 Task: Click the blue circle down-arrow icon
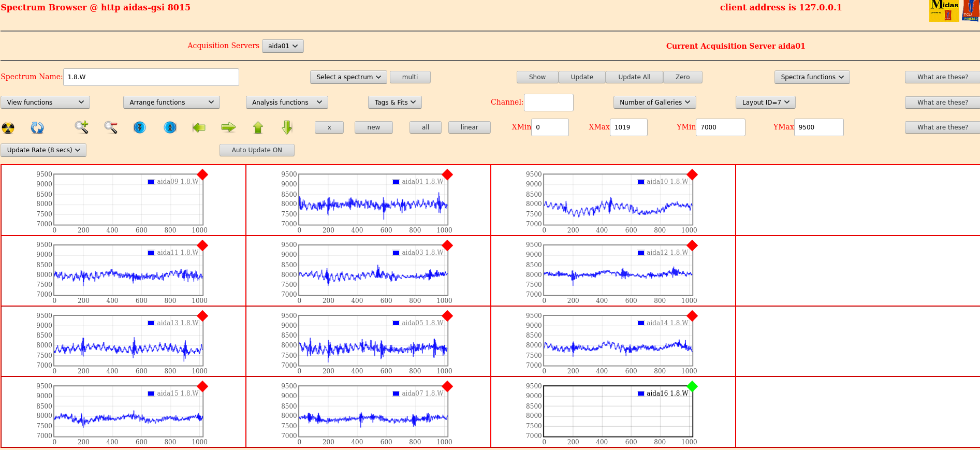(x=140, y=127)
